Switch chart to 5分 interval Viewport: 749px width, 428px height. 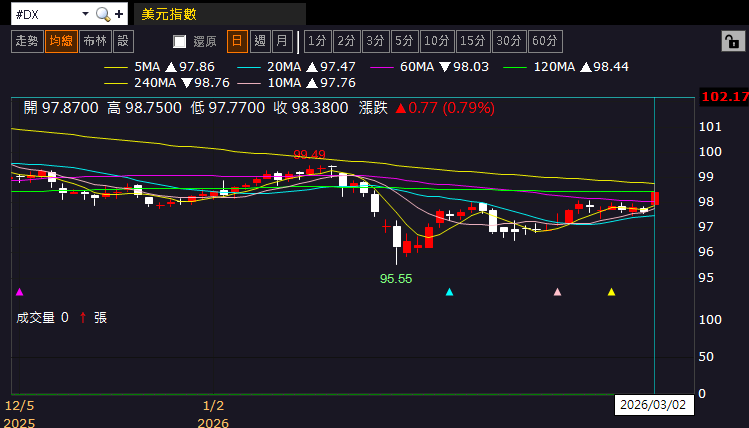(x=405, y=42)
